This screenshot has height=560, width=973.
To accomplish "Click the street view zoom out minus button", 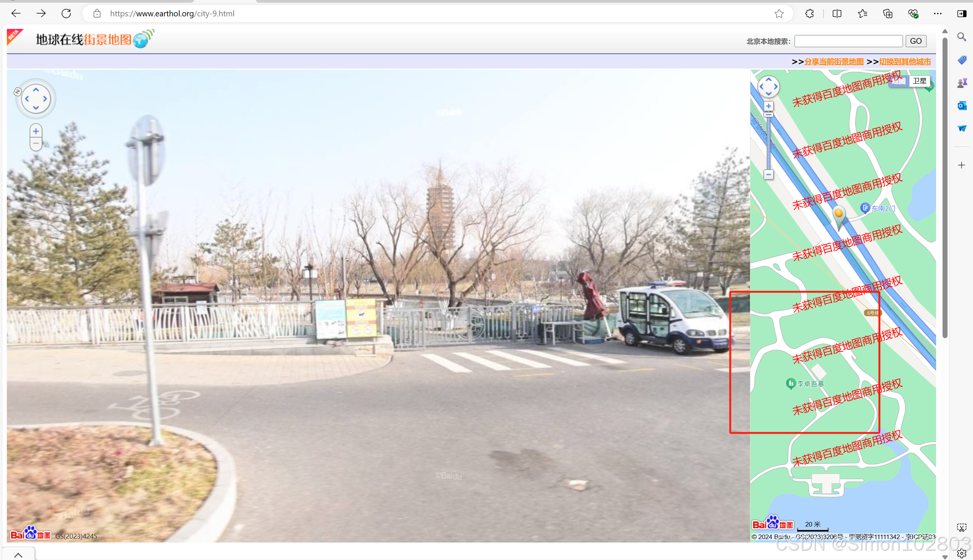I will [36, 144].
